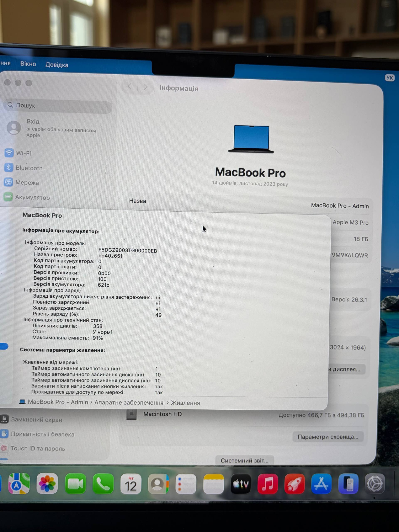This screenshot has height=532, width=399.
Task: Click the Системний звіт button
Action: (244, 460)
